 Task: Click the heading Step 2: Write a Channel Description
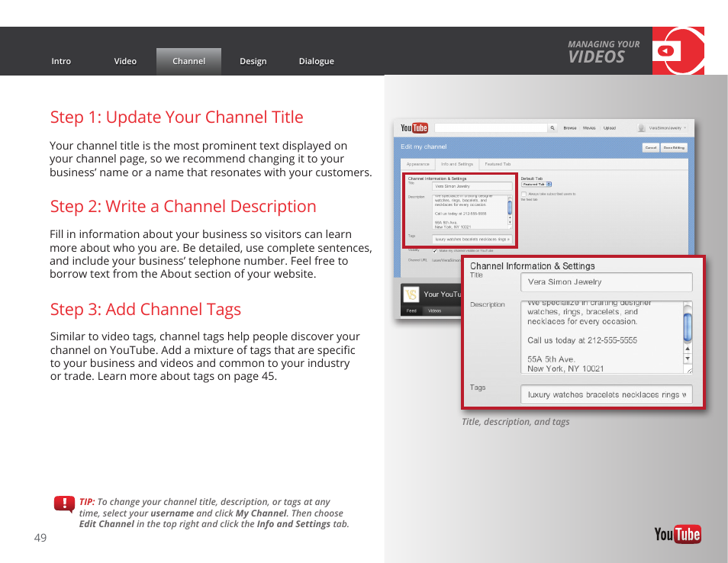(x=183, y=206)
